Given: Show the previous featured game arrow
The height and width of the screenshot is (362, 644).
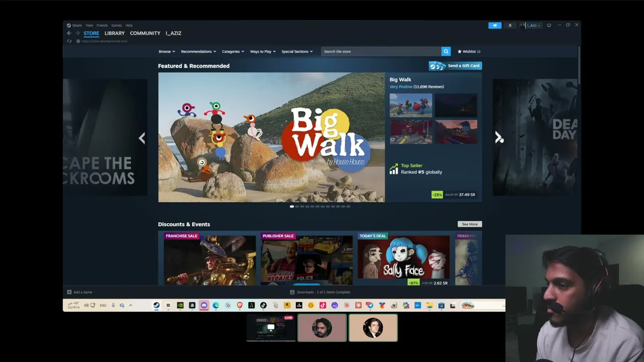Looking at the screenshot, I should tap(142, 138).
